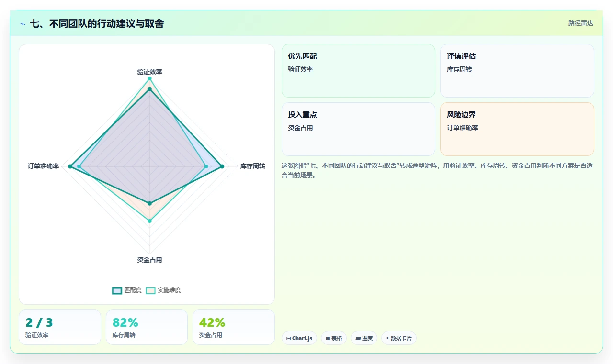613x364 pixels.
Task: Click the 资金占用 radar axis label
Action: (x=149, y=260)
